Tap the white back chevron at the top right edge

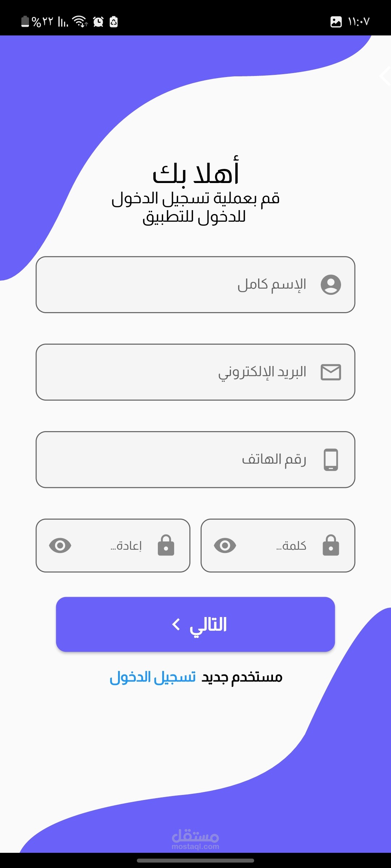[385, 76]
